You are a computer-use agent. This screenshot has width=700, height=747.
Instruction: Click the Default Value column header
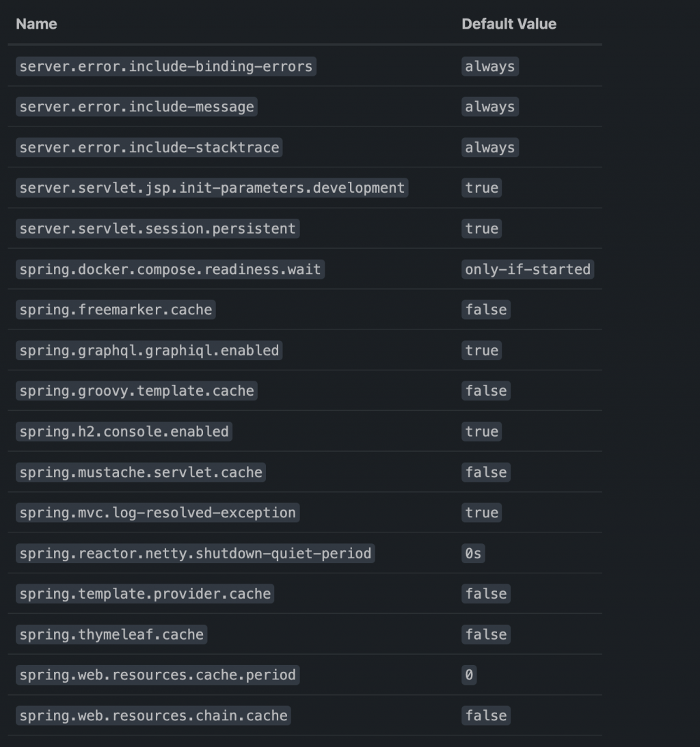[509, 24]
